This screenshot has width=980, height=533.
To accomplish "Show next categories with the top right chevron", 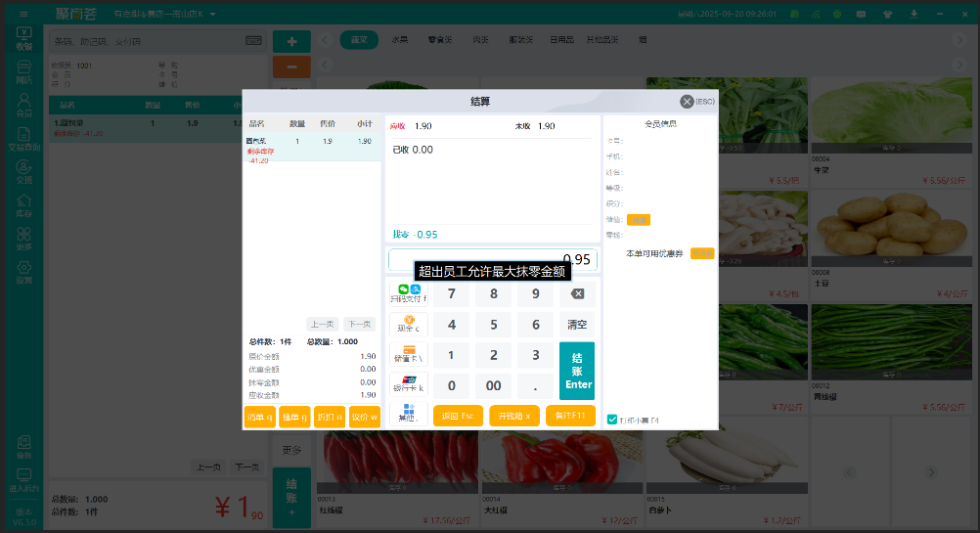I will (x=960, y=40).
